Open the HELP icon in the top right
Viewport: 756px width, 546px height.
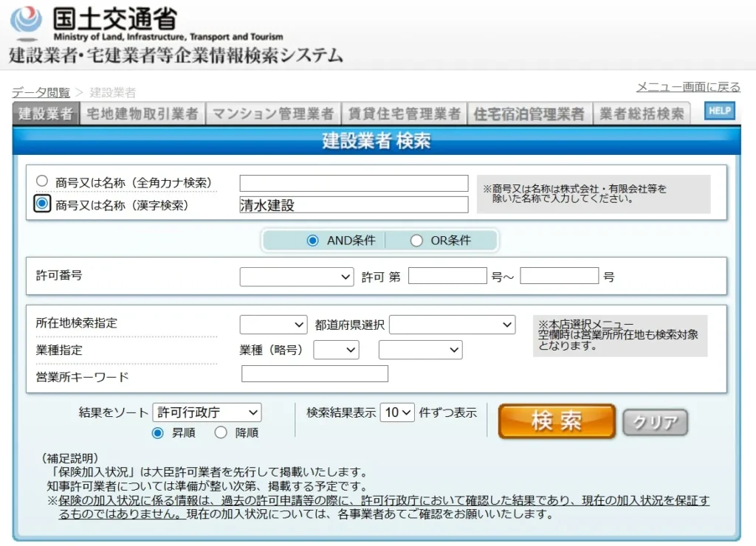point(718,111)
